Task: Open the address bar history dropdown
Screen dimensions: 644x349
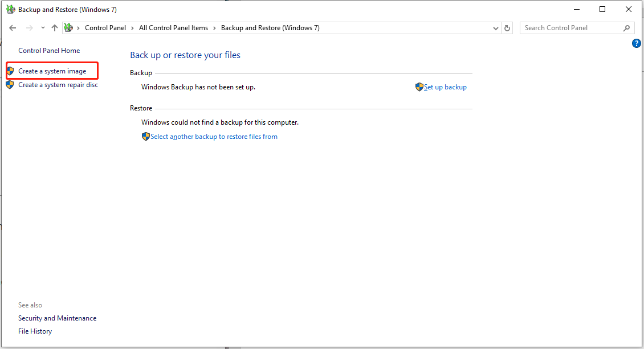Action: click(495, 27)
